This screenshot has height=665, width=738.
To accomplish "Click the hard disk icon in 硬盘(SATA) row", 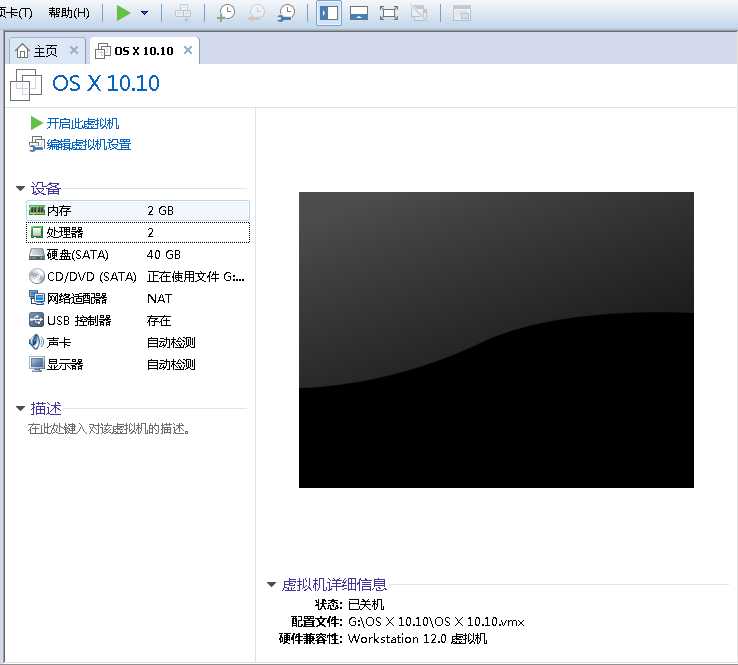I will pyautogui.click(x=36, y=255).
